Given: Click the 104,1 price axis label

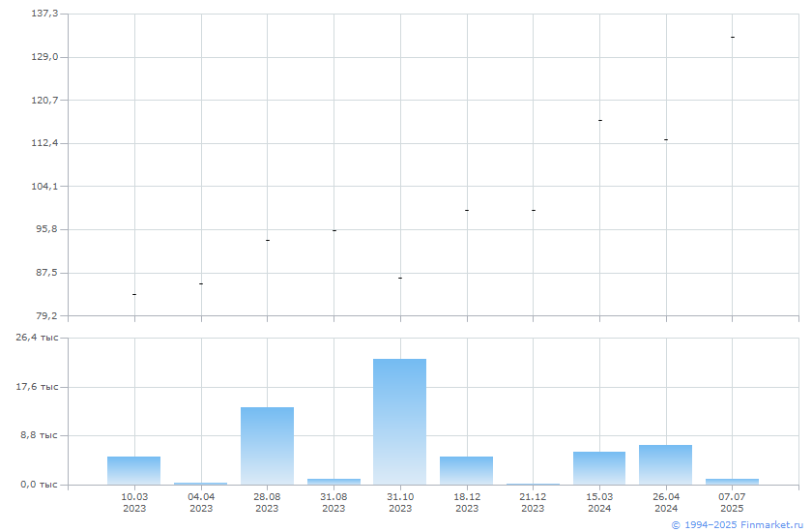Looking at the screenshot, I should pyautogui.click(x=45, y=186).
